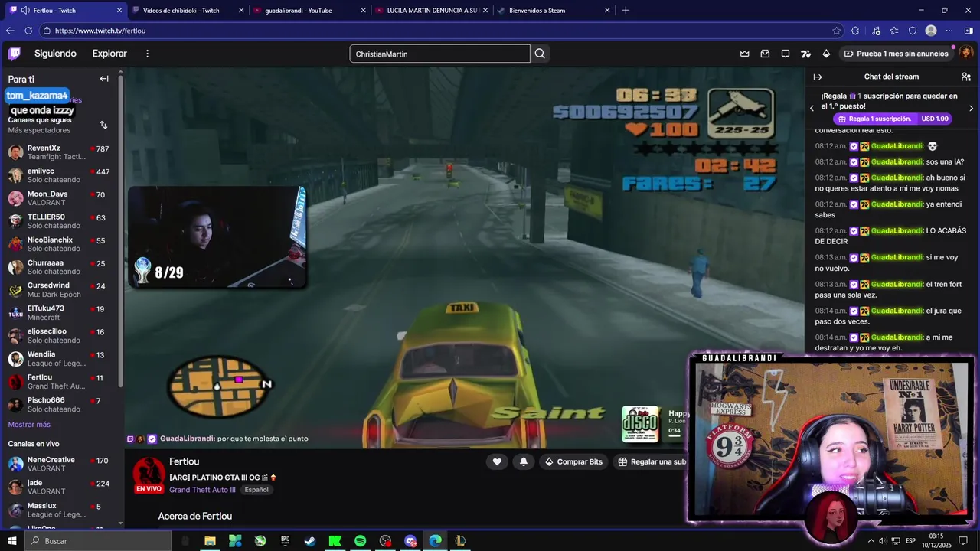Click Regalar una sub button
This screenshot has height=551, width=980.
[x=652, y=461]
